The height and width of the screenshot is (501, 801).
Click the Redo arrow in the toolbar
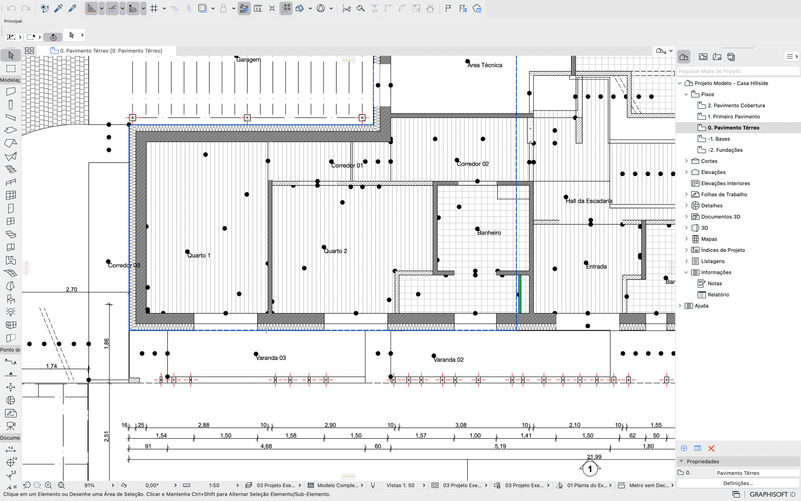click(x=25, y=9)
